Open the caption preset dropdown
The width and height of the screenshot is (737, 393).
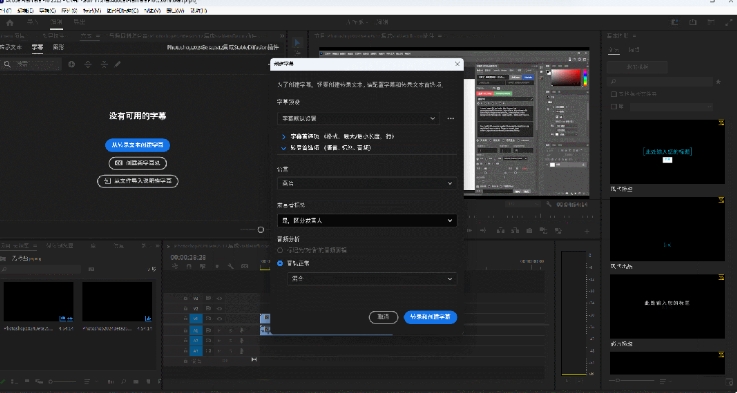pos(358,118)
